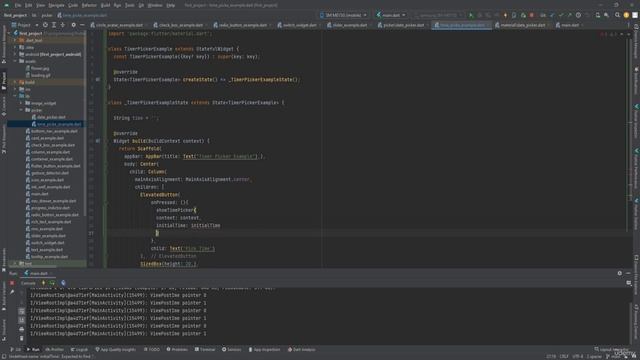Stop the process in the Run panel
This screenshot has width=640, height=360.
click(x=12, y=283)
